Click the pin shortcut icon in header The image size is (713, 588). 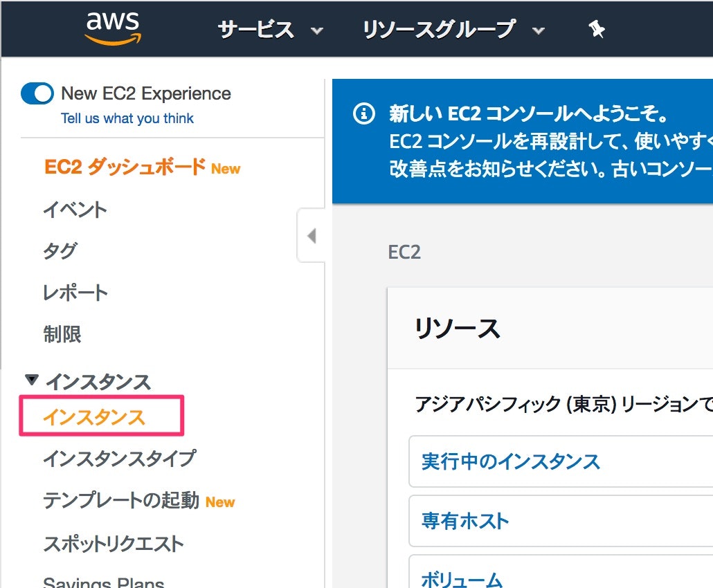click(596, 30)
